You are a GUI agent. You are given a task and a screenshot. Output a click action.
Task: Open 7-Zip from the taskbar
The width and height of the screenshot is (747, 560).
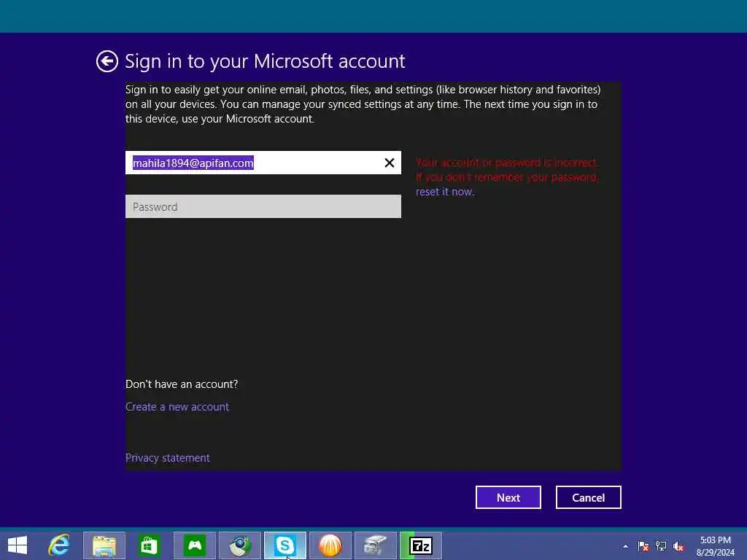(x=421, y=545)
